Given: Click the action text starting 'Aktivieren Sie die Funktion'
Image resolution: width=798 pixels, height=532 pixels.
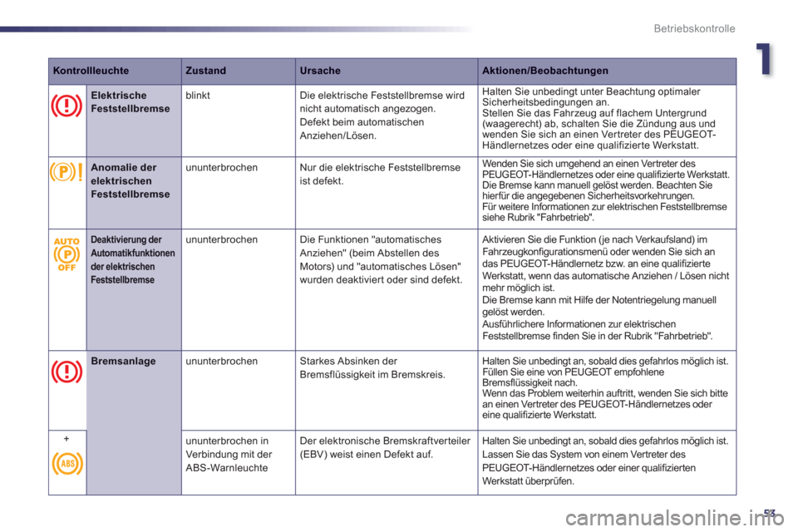Looking at the screenshot, I should click(606, 288).
